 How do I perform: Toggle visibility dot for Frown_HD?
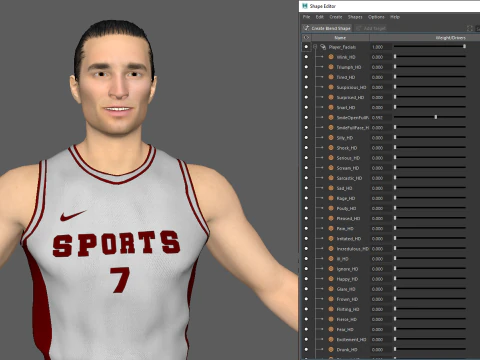click(x=306, y=299)
